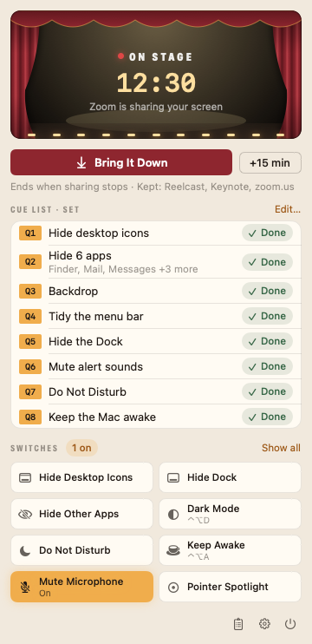Click the half-circle Dark Mode icon
Image resolution: width=312 pixels, height=644 pixels.
(x=173, y=515)
